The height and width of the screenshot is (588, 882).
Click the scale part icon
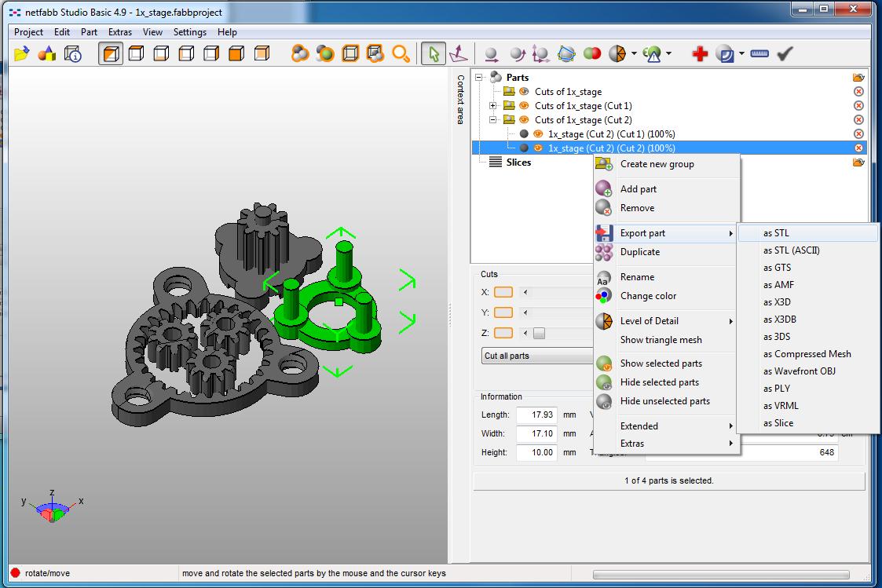click(541, 54)
